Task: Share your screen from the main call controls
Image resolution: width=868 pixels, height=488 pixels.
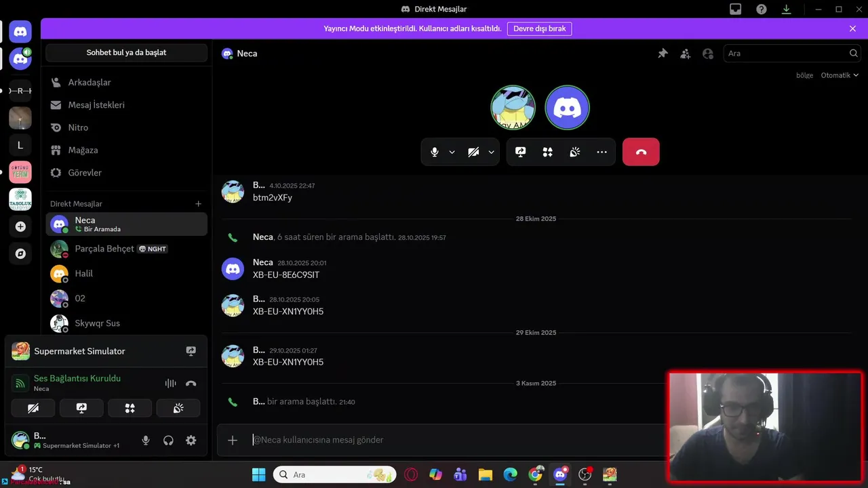Action: point(521,152)
